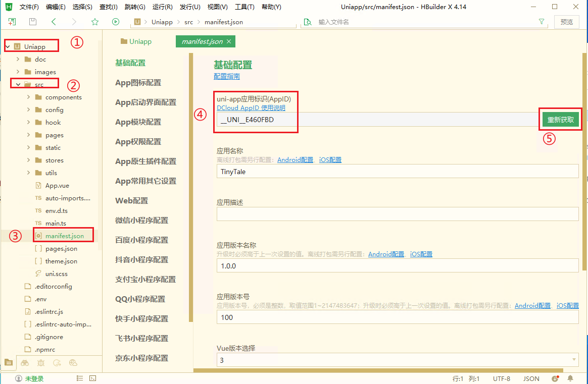Open the Vue版本选择 dropdown

tap(398, 360)
